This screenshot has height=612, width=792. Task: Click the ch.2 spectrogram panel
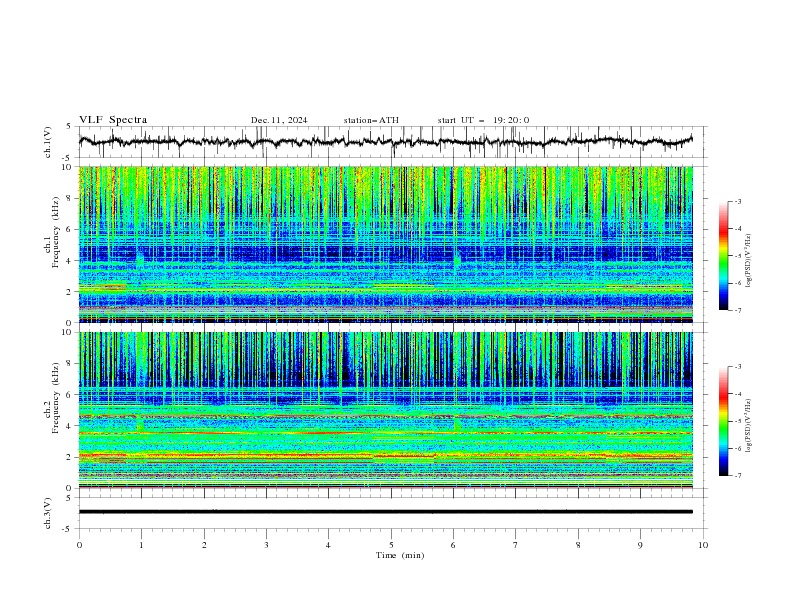pos(386,410)
